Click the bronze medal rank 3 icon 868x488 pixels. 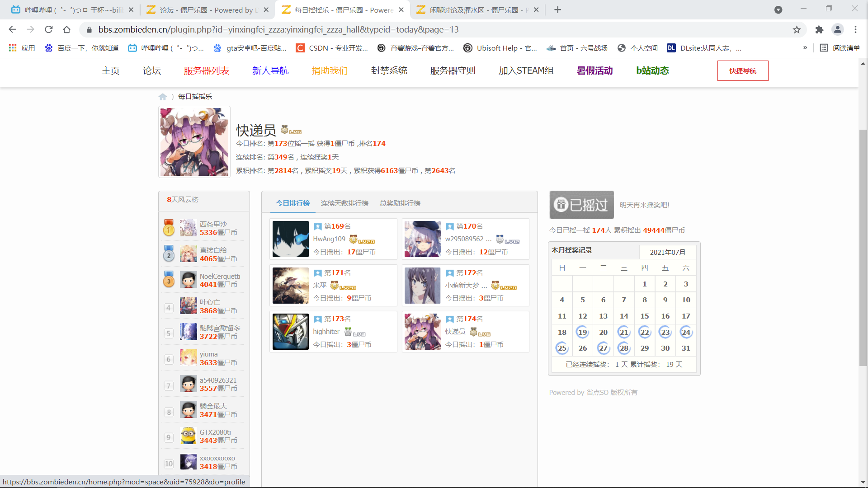pos(169,279)
